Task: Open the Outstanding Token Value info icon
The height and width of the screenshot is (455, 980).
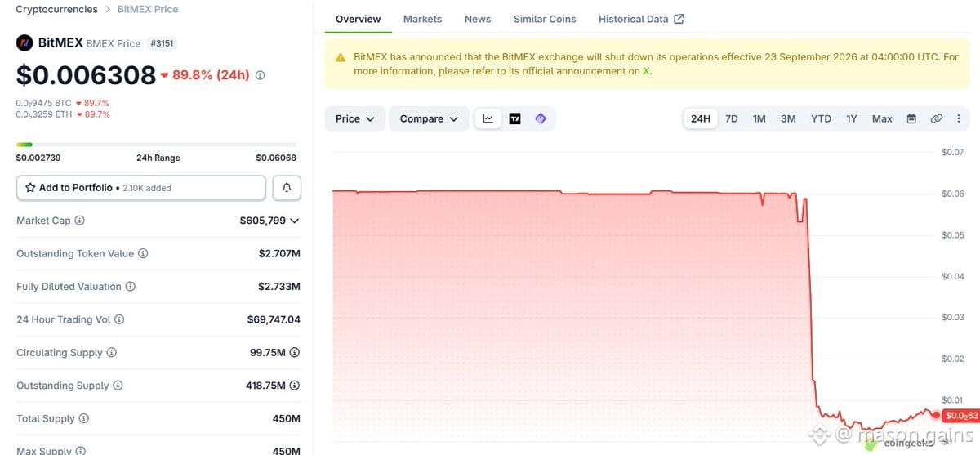Action: (x=143, y=253)
